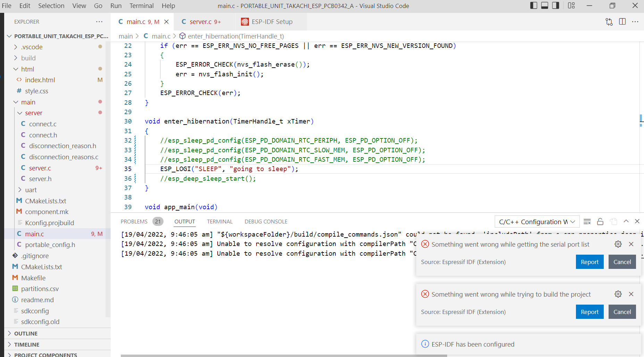This screenshot has height=357, width=644.
Task: Open editor More Actions ellipsis
Action: pos(635,22)
